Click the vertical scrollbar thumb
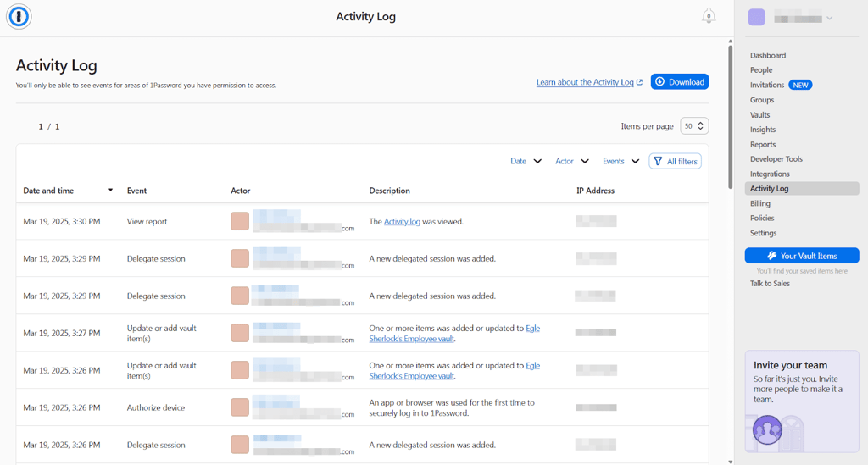This screenshot has width=868, height=465. tap(730, 117)
